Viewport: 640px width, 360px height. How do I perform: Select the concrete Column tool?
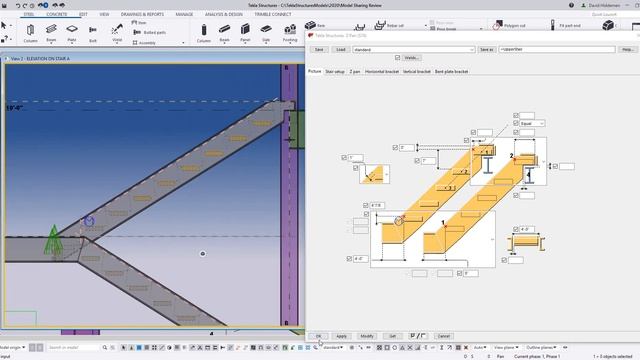click(x=204, y=33)
